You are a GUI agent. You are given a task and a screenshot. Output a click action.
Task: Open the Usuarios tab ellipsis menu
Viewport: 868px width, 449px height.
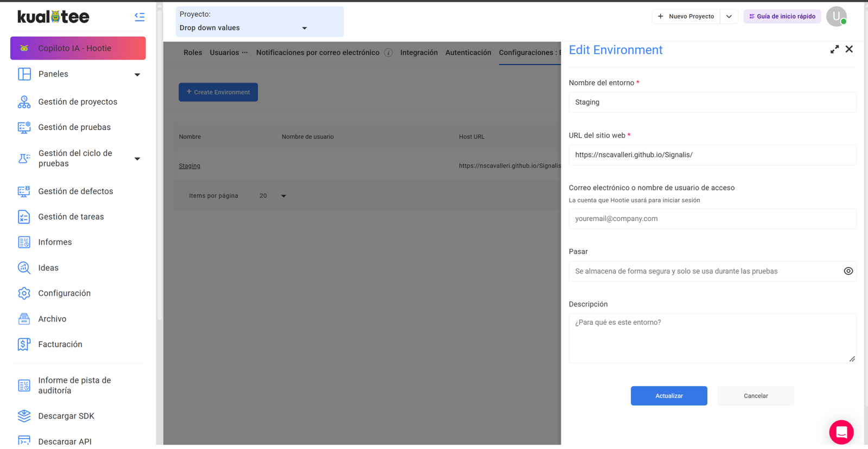(245, 53)
